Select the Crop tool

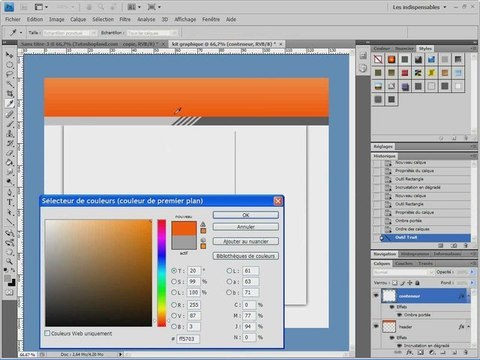pos(10,94)
